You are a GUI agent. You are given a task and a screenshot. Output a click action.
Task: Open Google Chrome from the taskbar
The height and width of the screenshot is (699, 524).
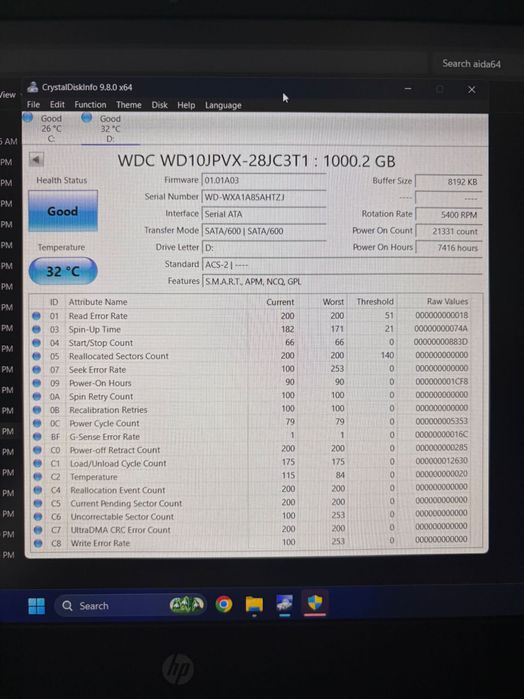pos(224,604)
